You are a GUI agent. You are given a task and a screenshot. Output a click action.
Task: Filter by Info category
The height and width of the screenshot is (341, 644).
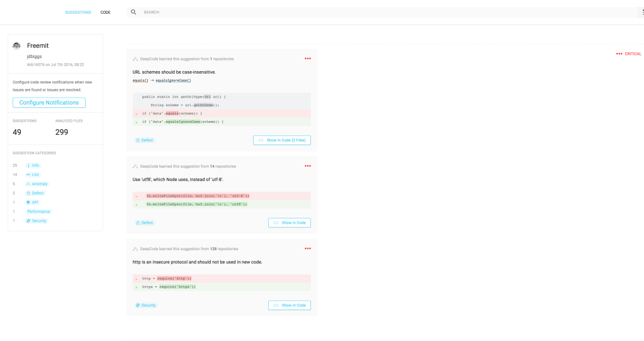33,165
